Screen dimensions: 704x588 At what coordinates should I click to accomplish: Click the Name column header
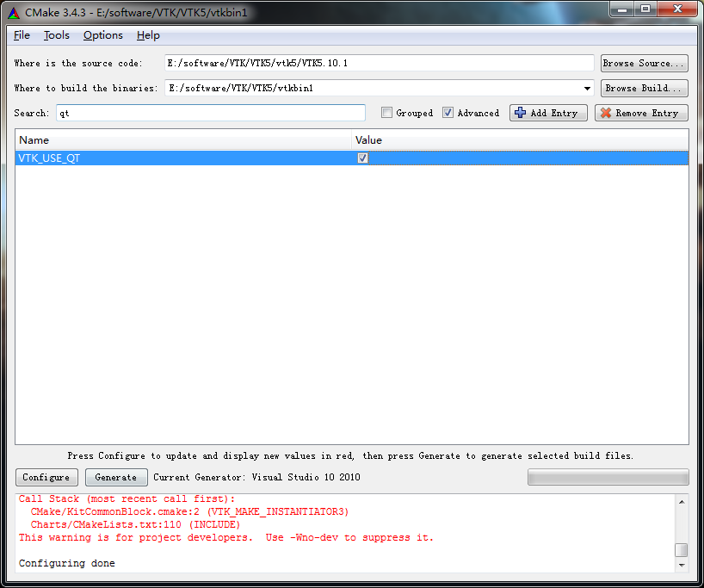pos(183,140)
